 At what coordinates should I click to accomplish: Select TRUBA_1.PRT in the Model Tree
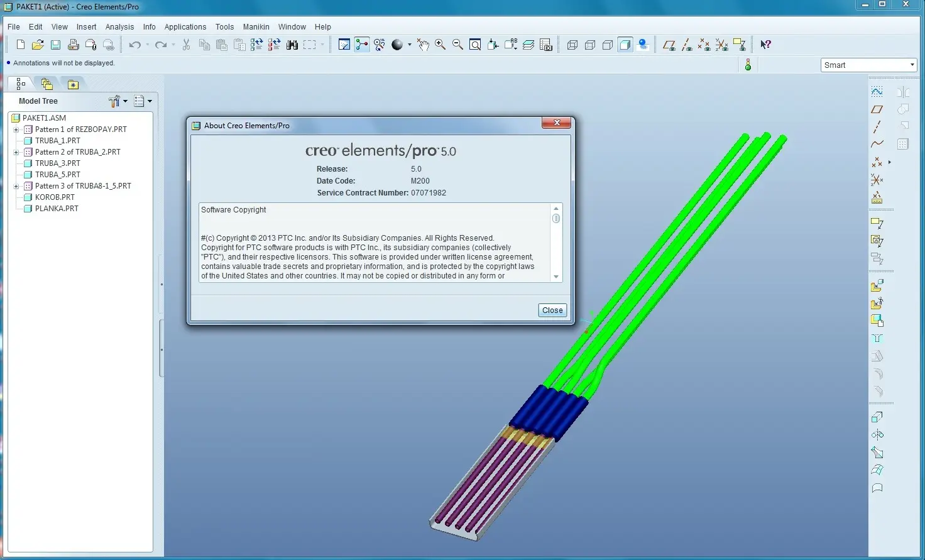(x=58, y=141)
